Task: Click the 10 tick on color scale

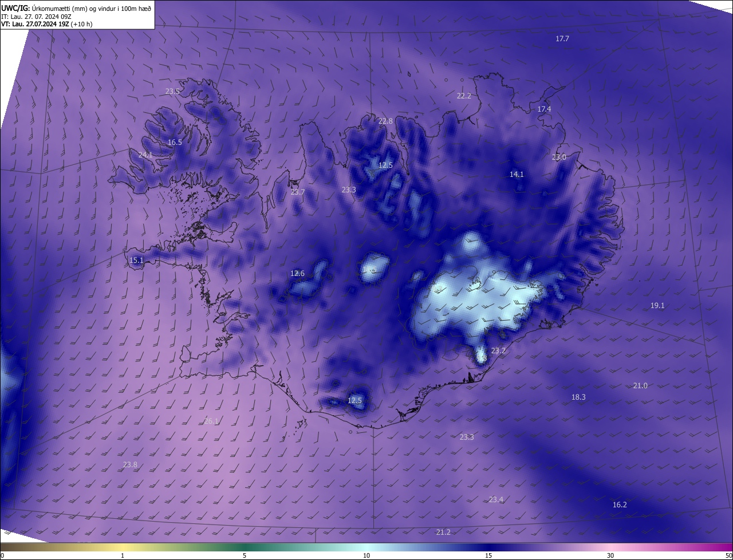Action: [x=366, y=555]
